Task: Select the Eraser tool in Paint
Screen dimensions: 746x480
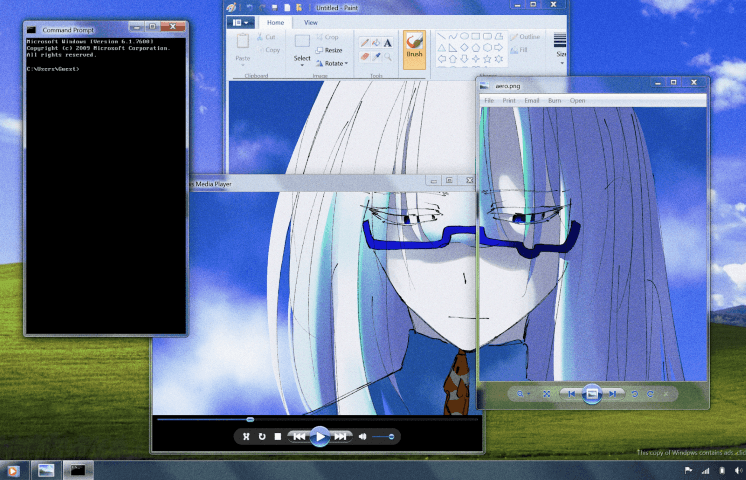Action: point(364,57)
